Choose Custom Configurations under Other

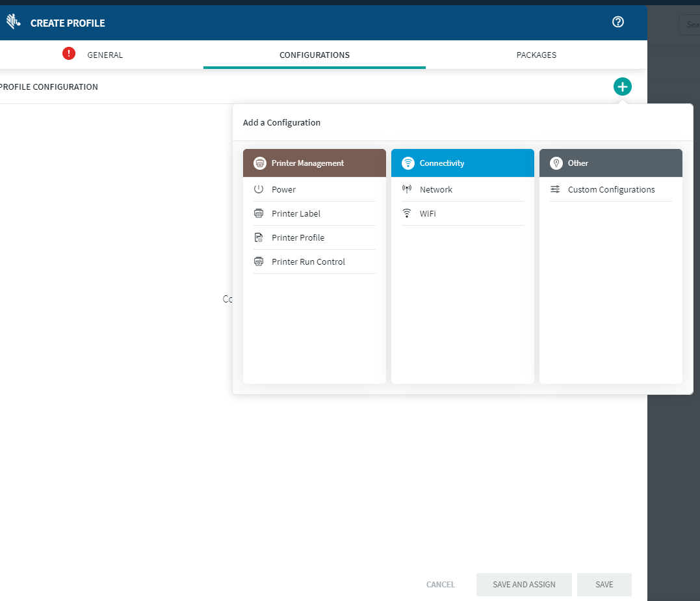tap(611, 190)
